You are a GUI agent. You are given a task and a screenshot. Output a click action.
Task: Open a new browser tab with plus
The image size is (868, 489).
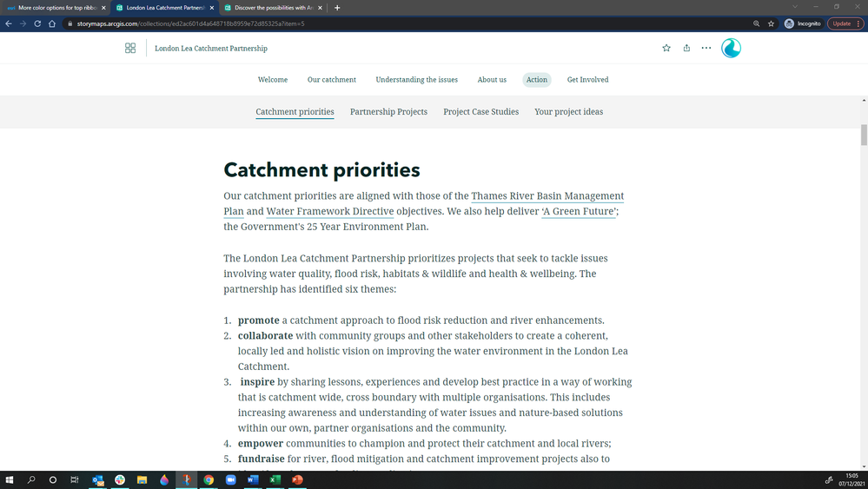(x=337, y=8)
